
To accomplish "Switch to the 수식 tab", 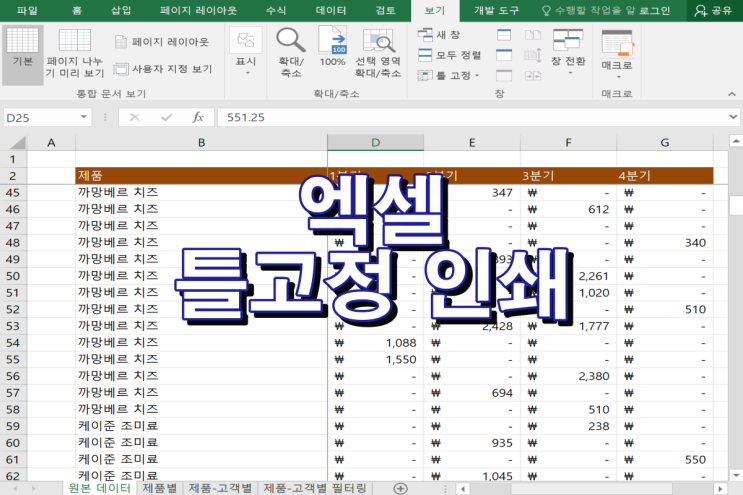I will 276,10.
